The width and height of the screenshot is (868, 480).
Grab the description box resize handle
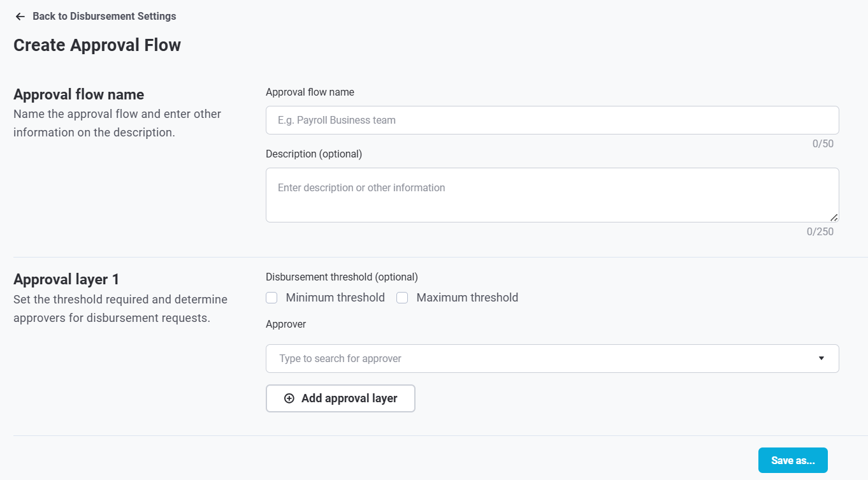point(834,217)
